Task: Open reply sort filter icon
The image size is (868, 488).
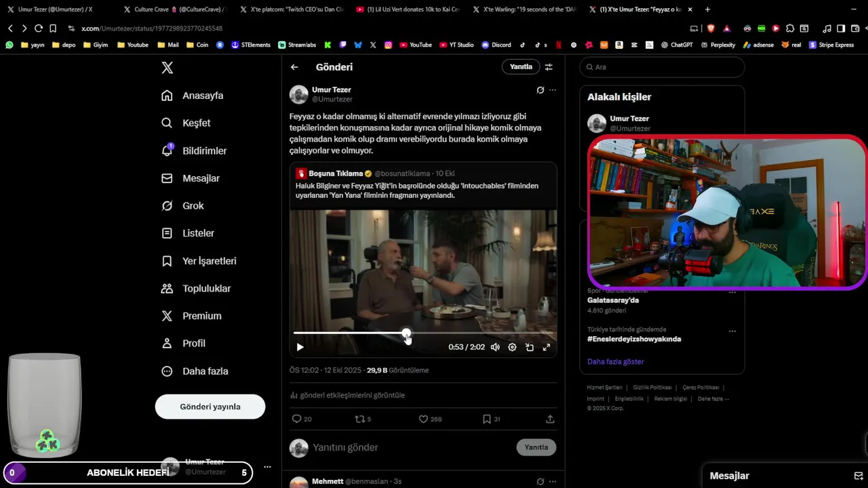Action: 549,67
